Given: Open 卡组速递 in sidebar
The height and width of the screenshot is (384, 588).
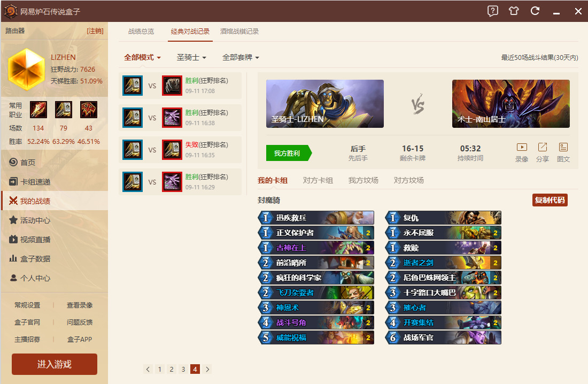Looking at the screenshot, I should pos(55,182).
